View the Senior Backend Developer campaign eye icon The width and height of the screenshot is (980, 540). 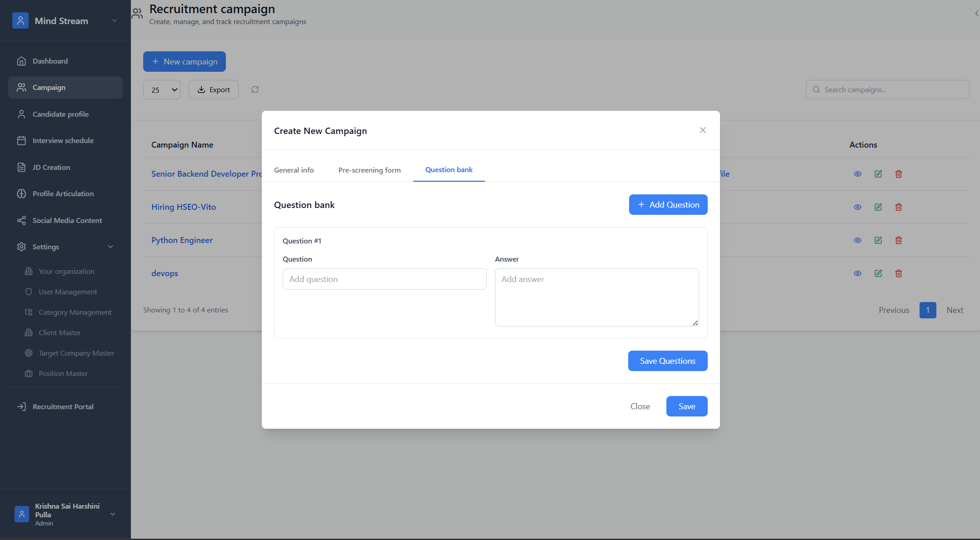click(x=857, y=174)
